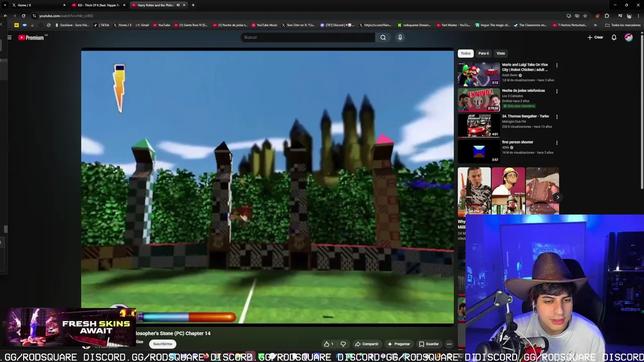Image resolution: width=644 pixels, height=362 pixels.
Task: Open YouTube notifications bell
Action: point(614,37)
